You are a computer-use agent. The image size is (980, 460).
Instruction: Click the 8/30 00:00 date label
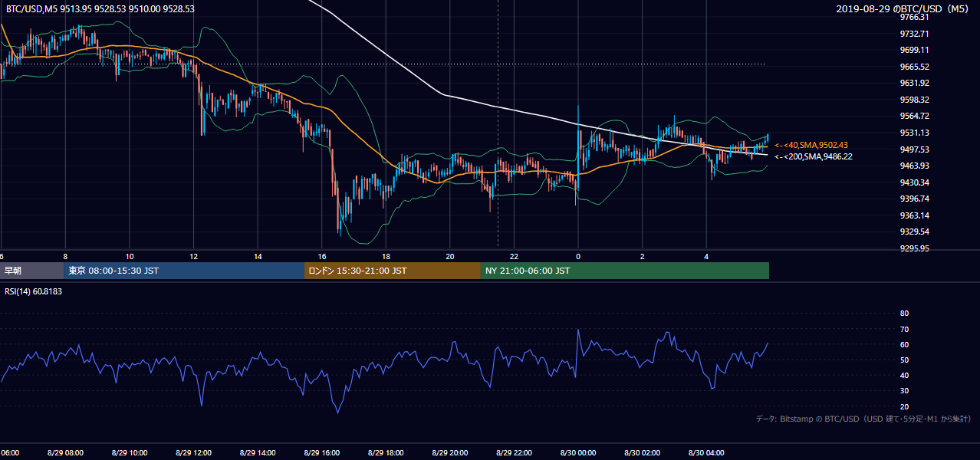coord(577,452)
